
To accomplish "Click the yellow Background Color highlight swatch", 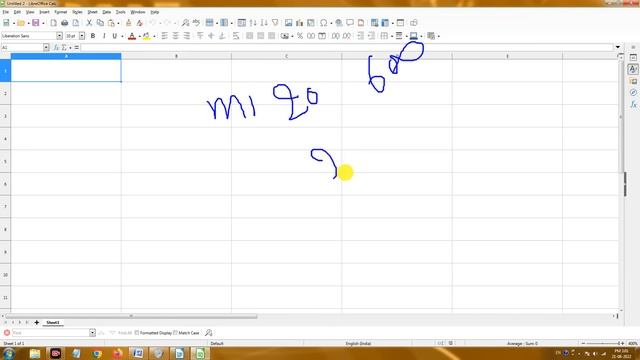I will (147, 36).
